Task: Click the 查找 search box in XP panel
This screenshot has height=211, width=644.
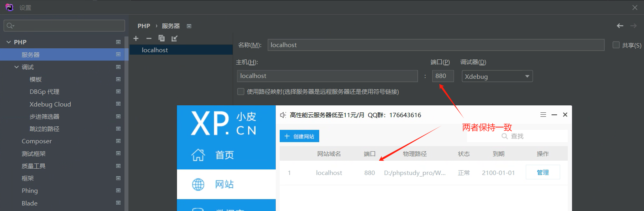Action: [x=517, y=136]
